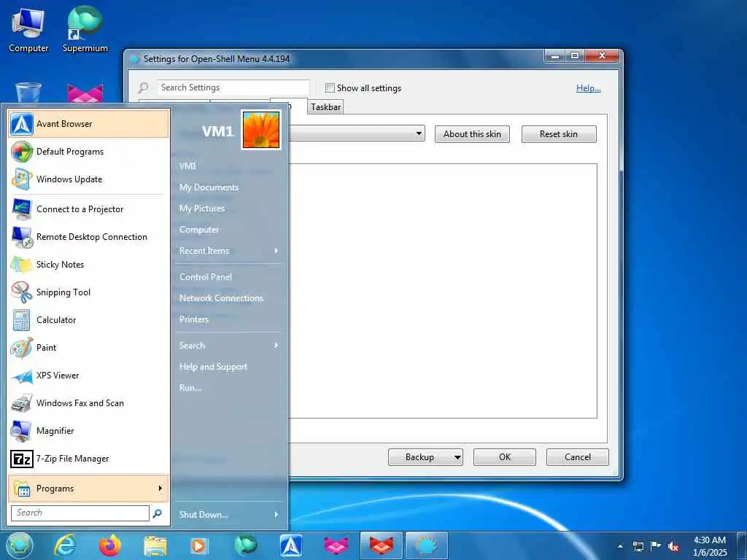Open the Help... link
Image resolution: width=747 pixels, height=560 pixels.
589,88
